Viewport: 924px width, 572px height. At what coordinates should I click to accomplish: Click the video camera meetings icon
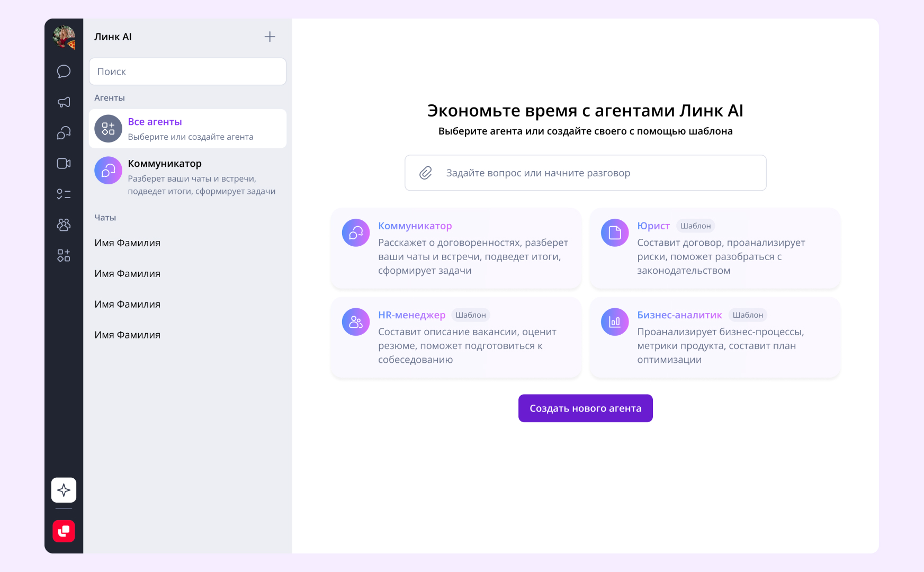click(x=64, y=164)
